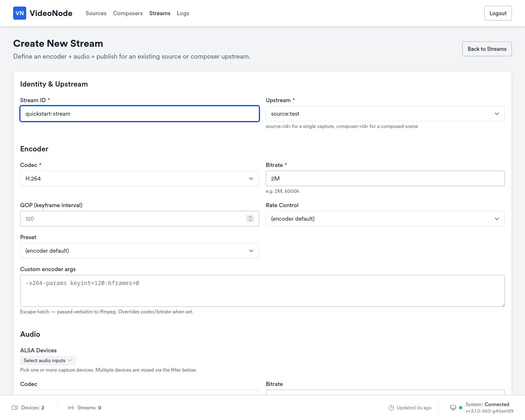Click the clock icon beside Updated
The image size is (525, 420).
tap(391, 408)
